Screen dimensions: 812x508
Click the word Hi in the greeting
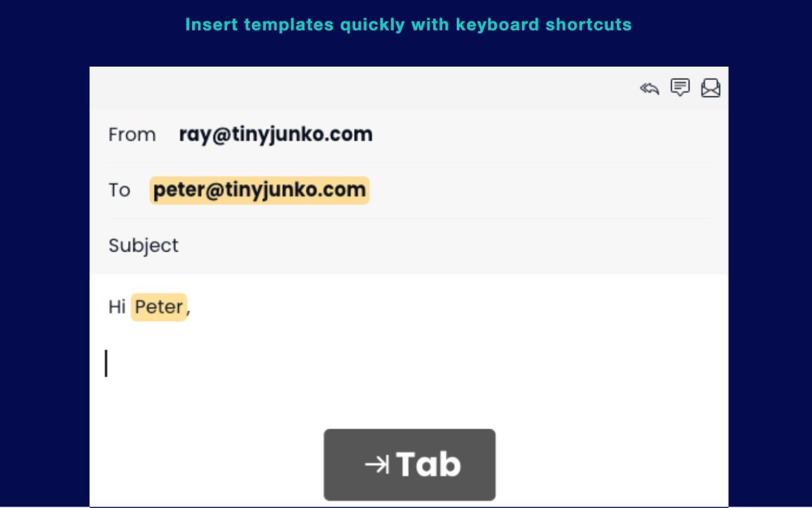[117, 307]
